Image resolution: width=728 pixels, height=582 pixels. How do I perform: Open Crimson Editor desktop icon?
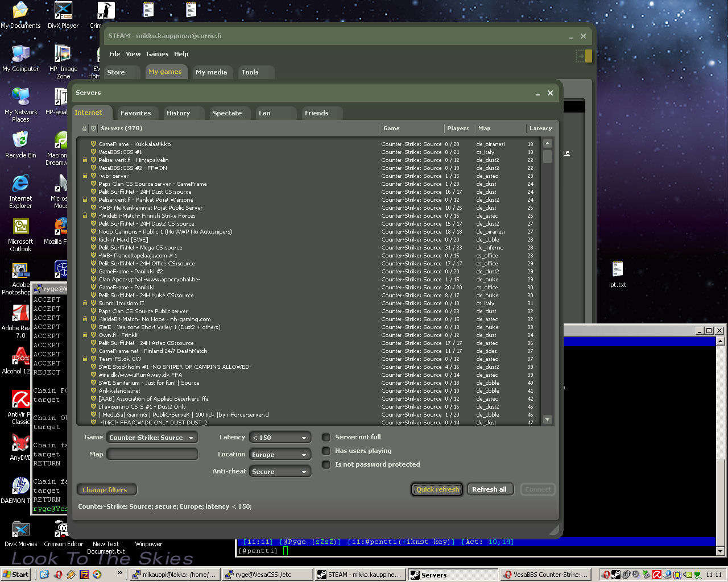click(x=63, y=533)
